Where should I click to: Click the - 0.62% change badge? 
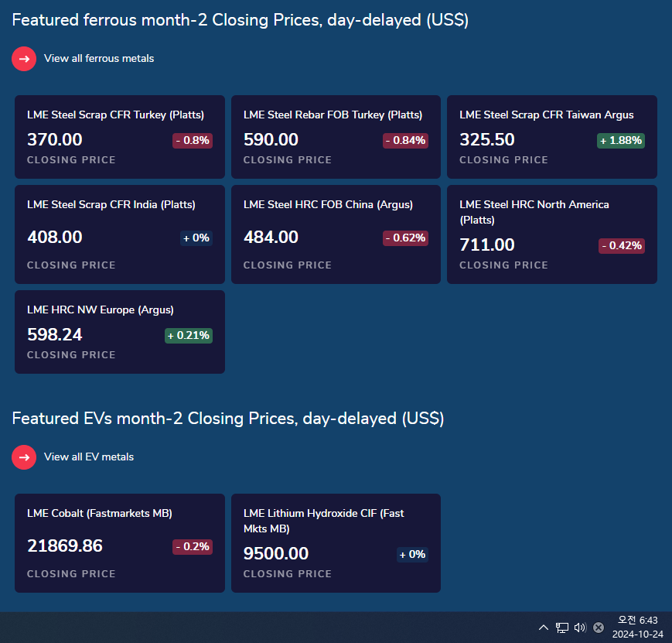(x=405, y=238)
